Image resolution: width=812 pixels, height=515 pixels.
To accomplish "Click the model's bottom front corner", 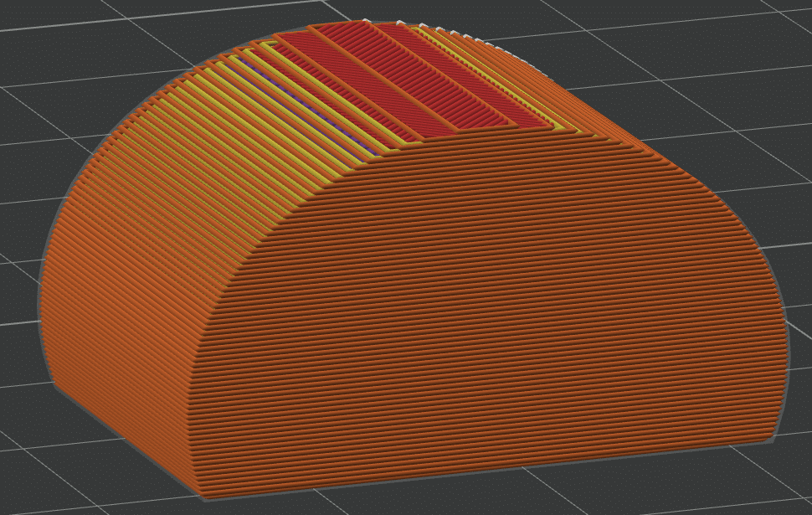I will 203,494.
